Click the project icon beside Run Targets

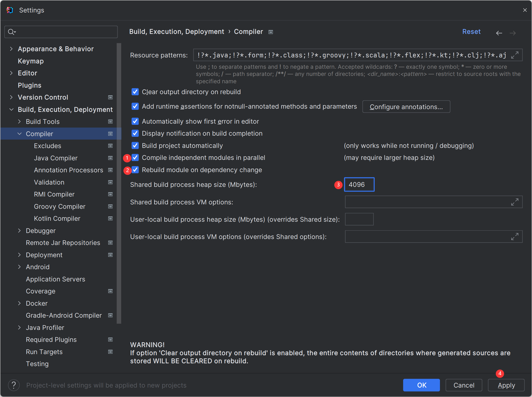coord(110,352)
